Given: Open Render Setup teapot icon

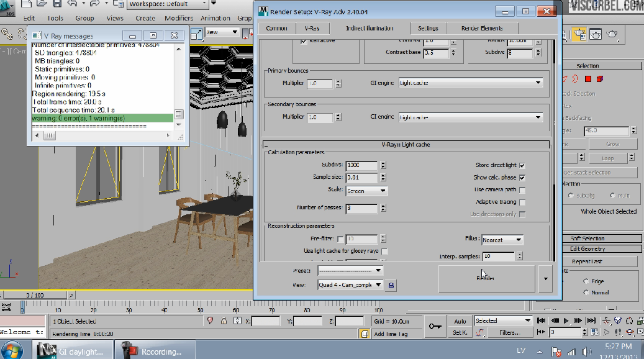Looking at the screenshot, I should point(579,35).
